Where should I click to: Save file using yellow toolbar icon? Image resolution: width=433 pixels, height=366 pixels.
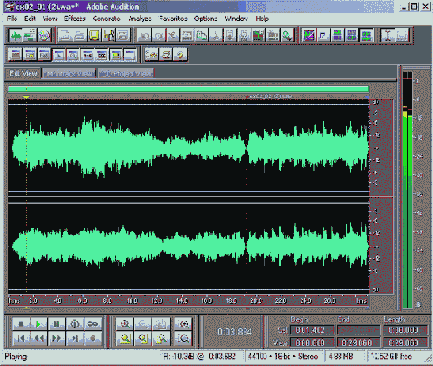(94, 35)
